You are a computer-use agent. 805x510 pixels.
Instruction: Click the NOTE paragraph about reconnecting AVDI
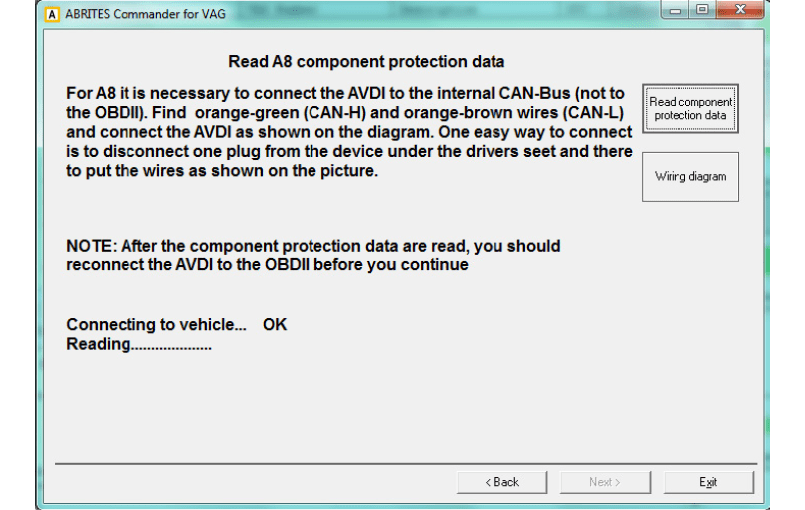pos(313,255)
